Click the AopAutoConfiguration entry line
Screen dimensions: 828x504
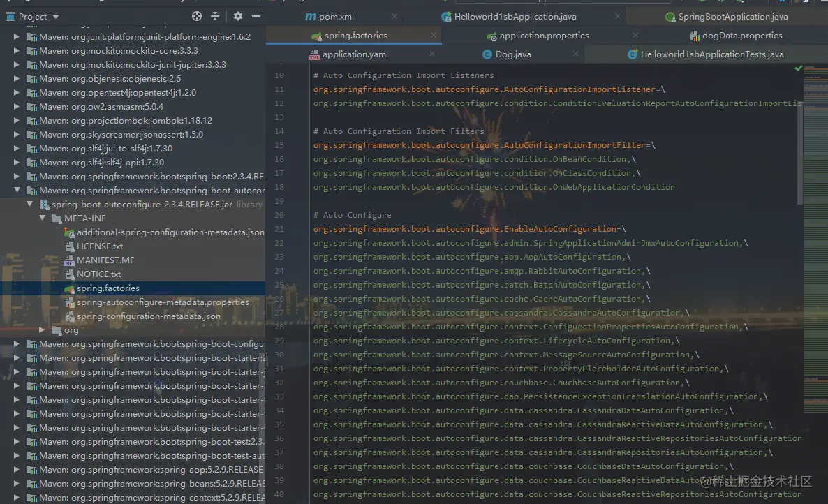pyautogui.click(x=472, y=257)
